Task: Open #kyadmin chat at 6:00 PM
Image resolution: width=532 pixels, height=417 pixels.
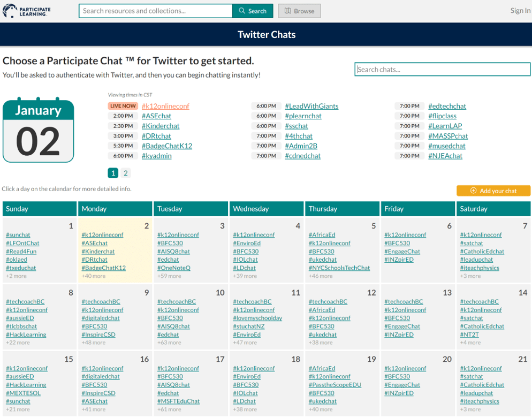Action: tap(157, 156)
